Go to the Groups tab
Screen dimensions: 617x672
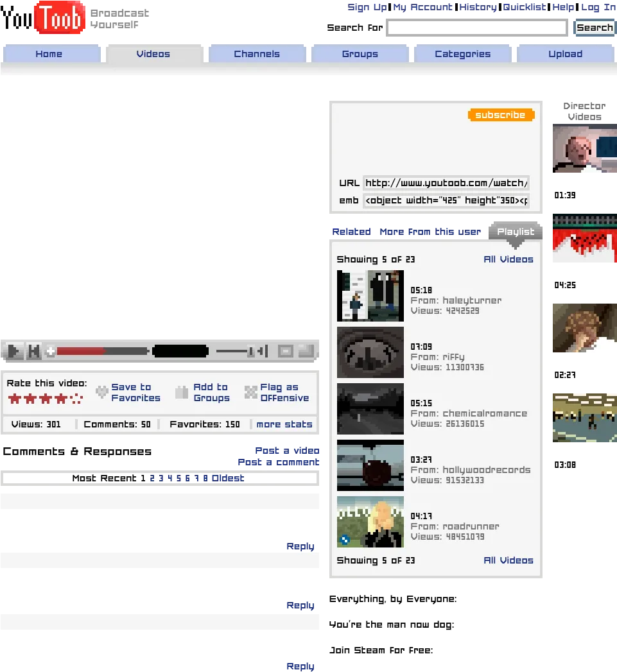(360, 54)
